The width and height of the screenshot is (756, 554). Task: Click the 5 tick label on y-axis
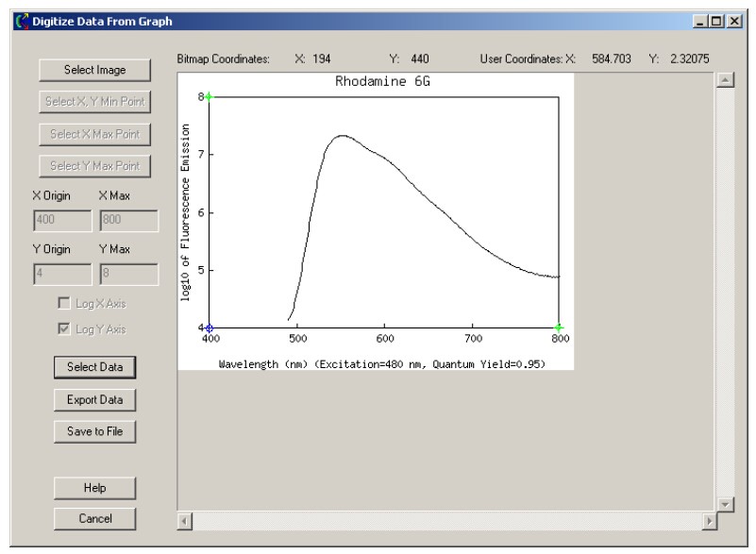pos(201,271)
